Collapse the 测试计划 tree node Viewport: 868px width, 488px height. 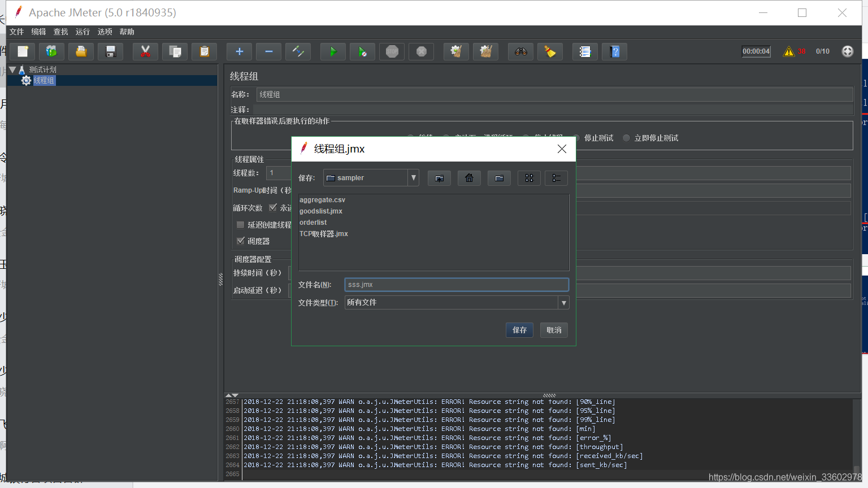pos(12,69)
